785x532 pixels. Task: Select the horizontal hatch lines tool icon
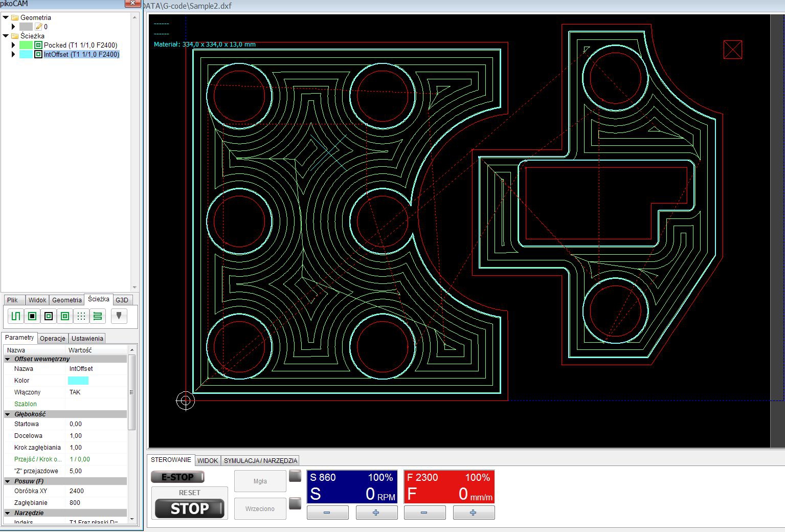[x=98, y=316]
